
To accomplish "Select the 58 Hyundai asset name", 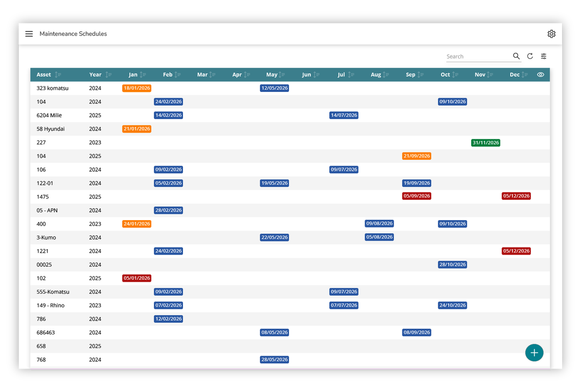I will pos(51,129).
